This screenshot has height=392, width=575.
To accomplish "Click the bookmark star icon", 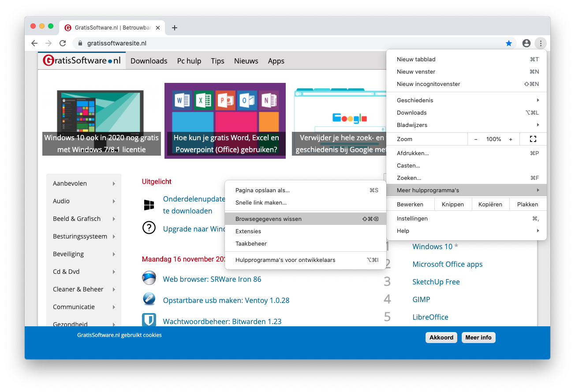I will tap(509, 43).
